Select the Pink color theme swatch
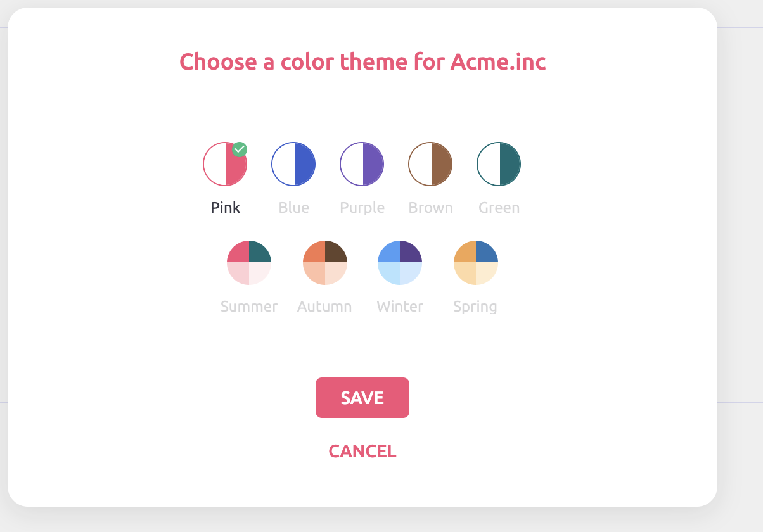763x532 pixels. (225, 163)
